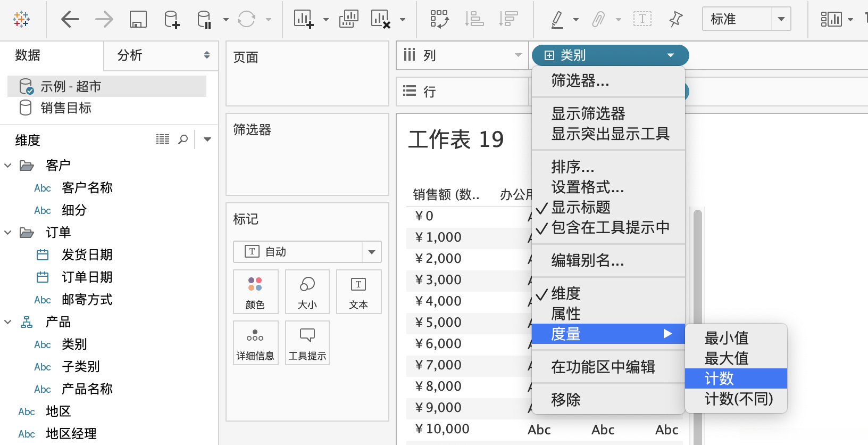Choose 排序... in the menu
The height and width of the screenshot is (445, 868).
point(608,167)
